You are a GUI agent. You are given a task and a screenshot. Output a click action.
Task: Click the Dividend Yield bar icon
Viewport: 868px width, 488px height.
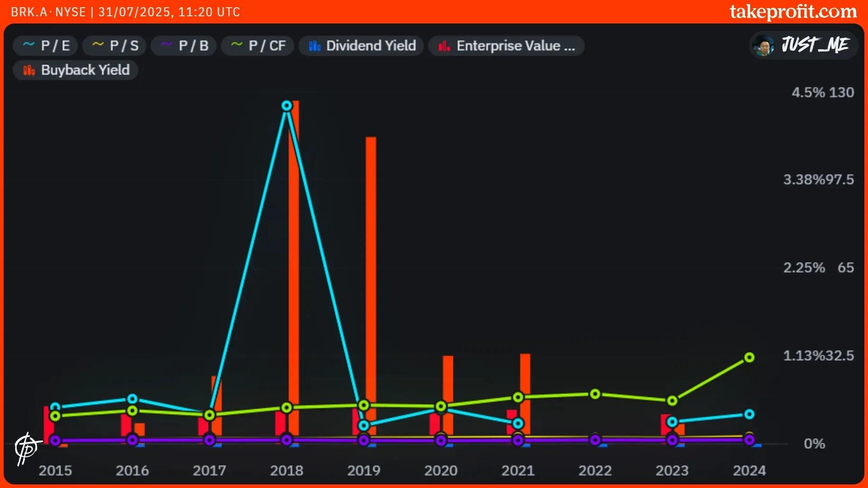pyautogui.click(x=315, y=46)
